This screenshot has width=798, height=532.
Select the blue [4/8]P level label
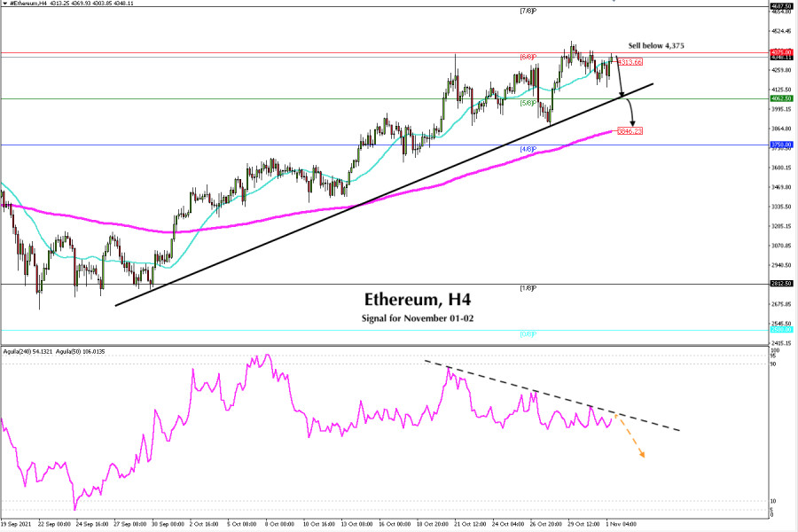point(528,149)
